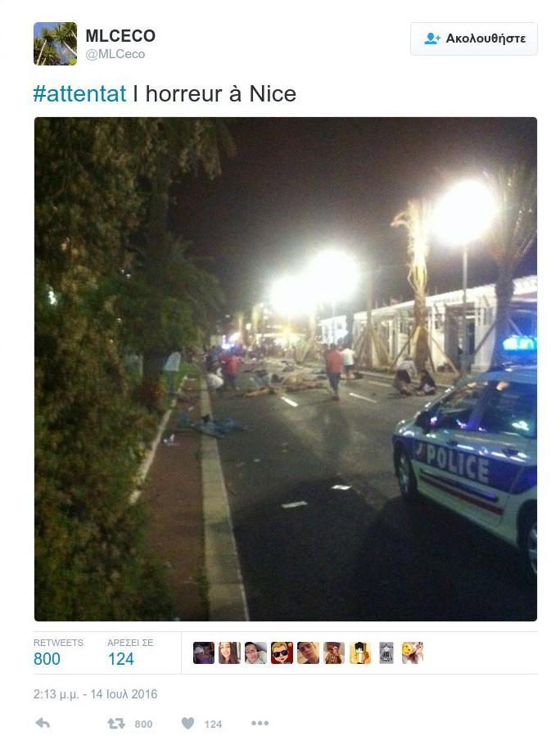Viewport: 560px width, 736px height.
Task: Open the @MLCeco handle link
Action: (115, 55)
